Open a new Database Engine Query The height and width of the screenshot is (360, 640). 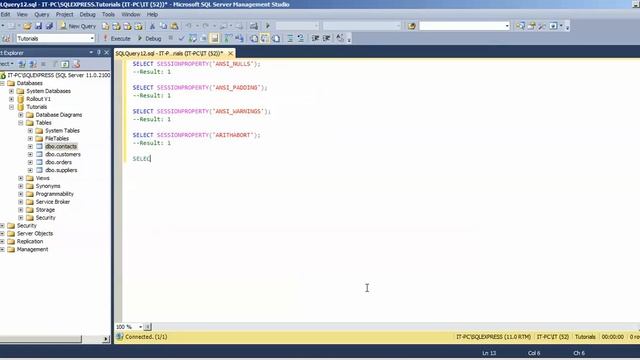coord(106,26)
